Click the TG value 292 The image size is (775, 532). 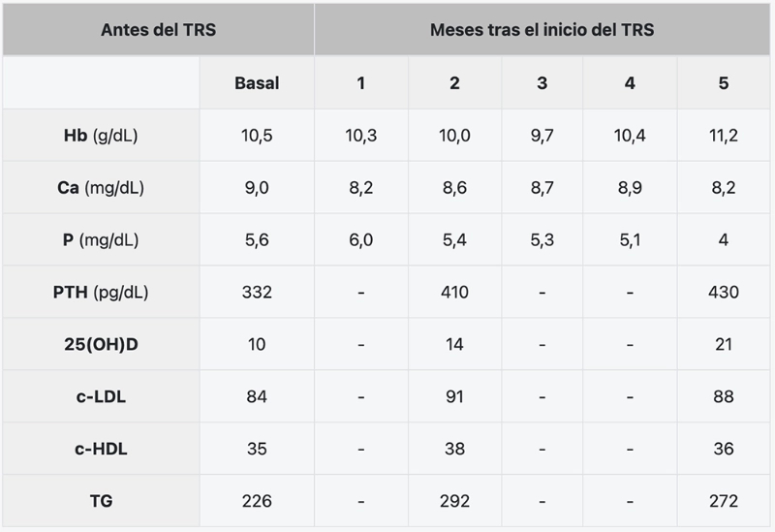click(x=454, y=501)
